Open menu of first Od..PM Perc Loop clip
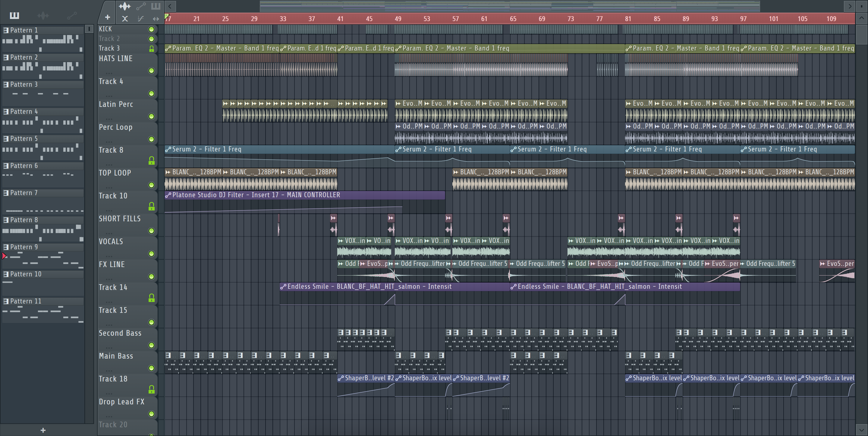868x436 pixels. (x=398, y=126)
